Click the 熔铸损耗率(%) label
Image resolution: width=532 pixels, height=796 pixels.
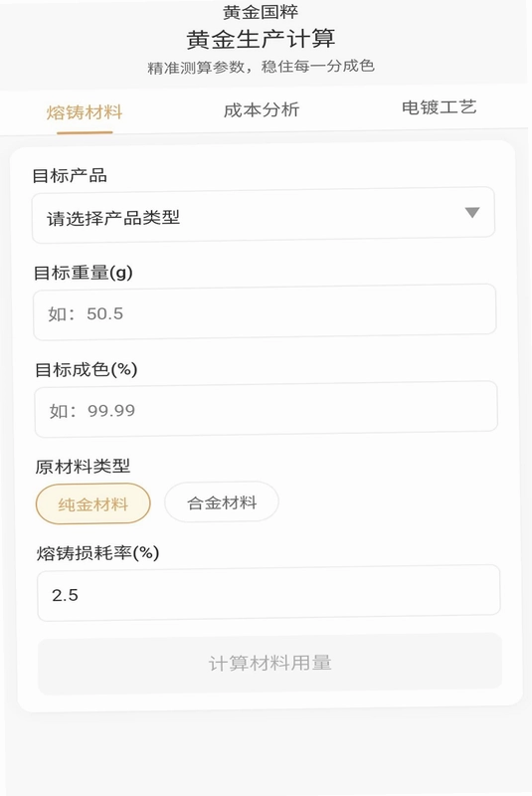click(97, 553)
